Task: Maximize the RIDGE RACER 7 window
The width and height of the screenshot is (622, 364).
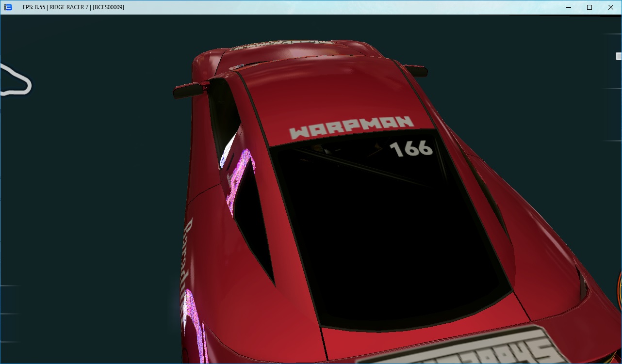Action: click(x=589, y=7)
